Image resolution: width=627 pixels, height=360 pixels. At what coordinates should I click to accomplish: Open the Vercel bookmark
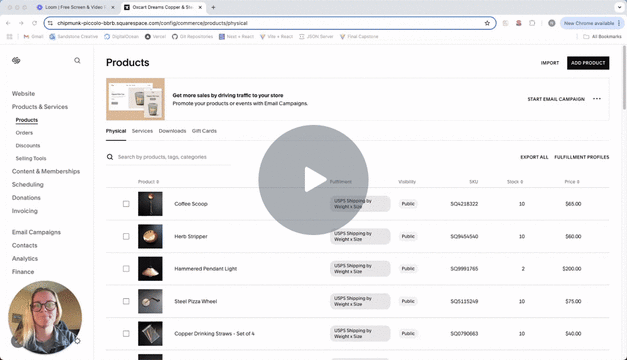coord(155,36)
